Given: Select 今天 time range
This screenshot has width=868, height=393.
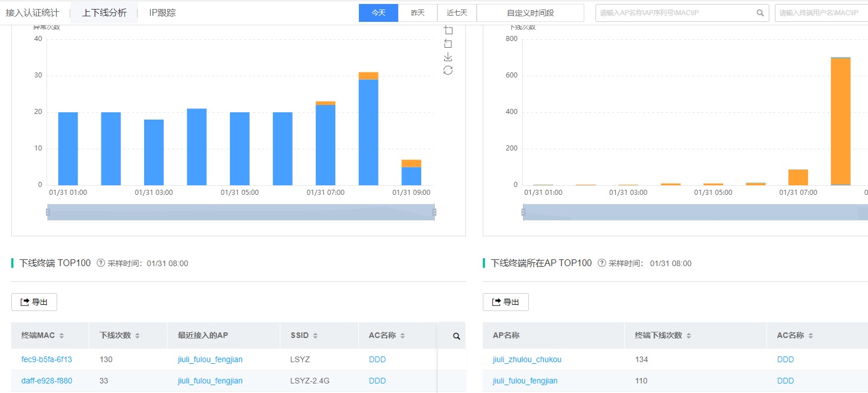Looking at the screenshot, I should (x=378, y=13).
